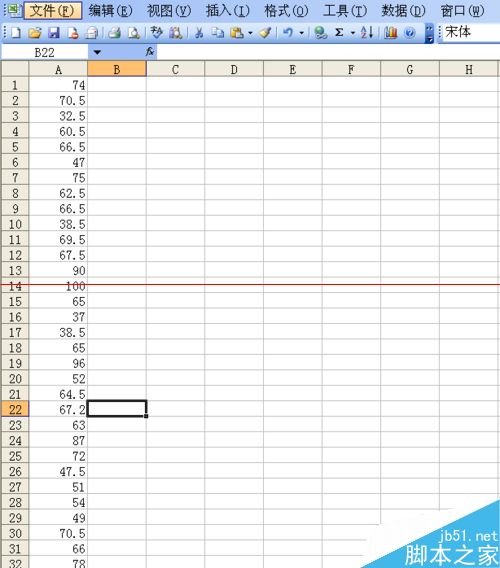Select column B header
The height and width of the screenshot is (568, 500).
(117, 69)
